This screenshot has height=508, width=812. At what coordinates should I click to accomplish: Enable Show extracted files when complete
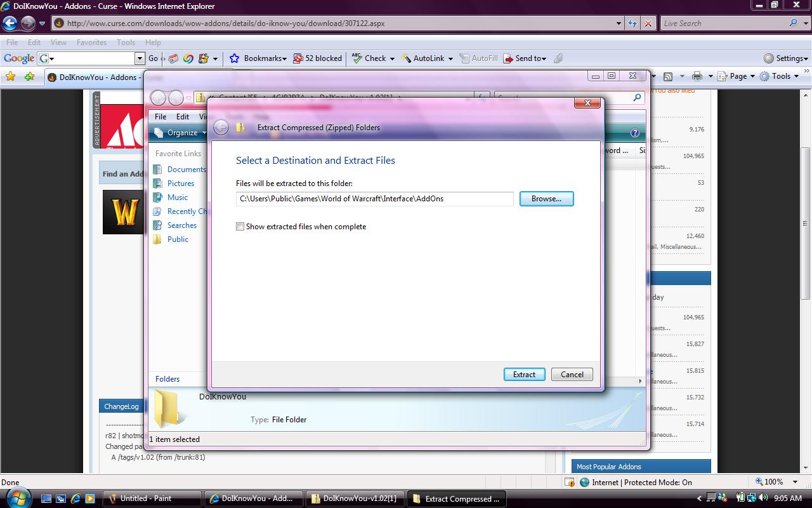point(240,227)
